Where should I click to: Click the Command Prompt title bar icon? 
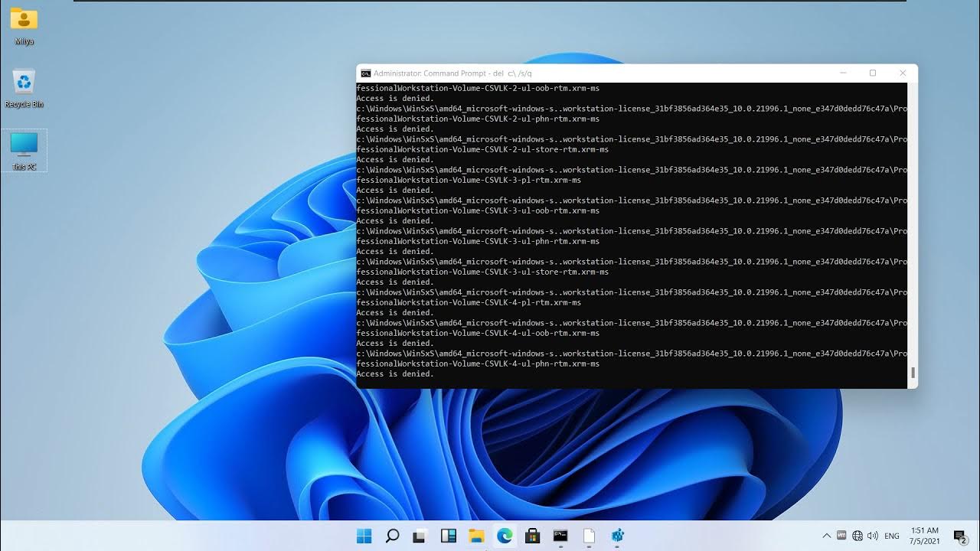[x=365, y=73]
